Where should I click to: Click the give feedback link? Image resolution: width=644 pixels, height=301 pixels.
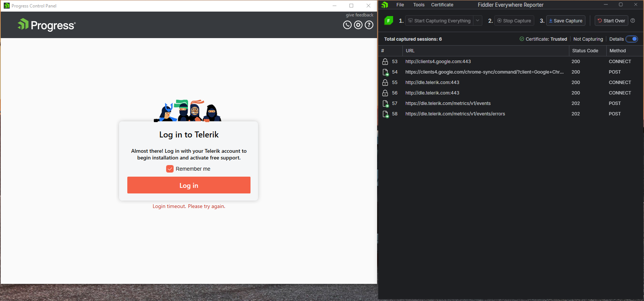tap(360, 15)
